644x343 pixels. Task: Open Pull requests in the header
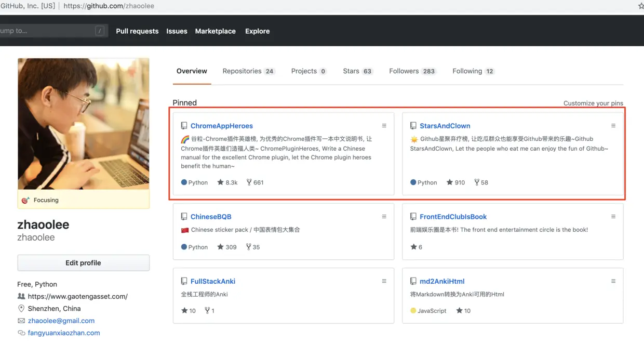pos(137,31)
